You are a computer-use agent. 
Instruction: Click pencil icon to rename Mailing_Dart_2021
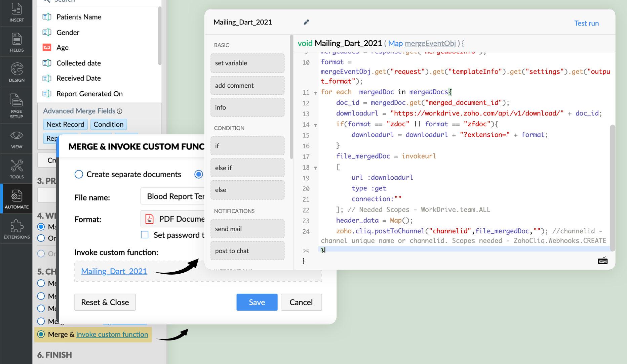pyautogui.click(x=306, y=22)
